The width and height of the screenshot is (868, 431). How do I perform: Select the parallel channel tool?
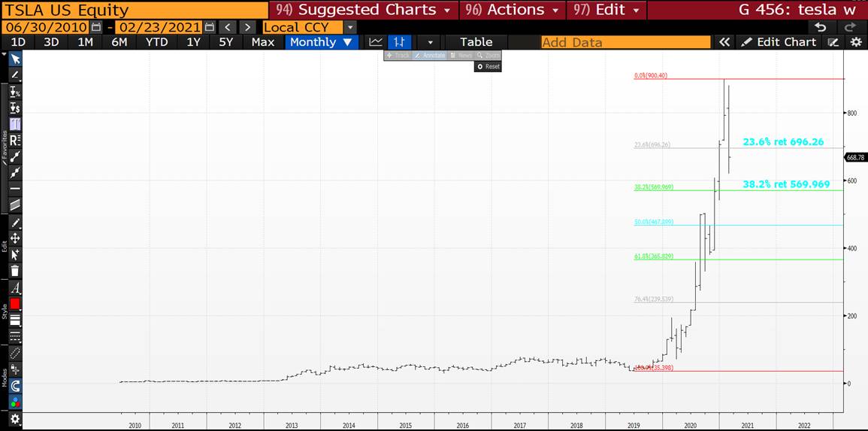coord(16,205)
